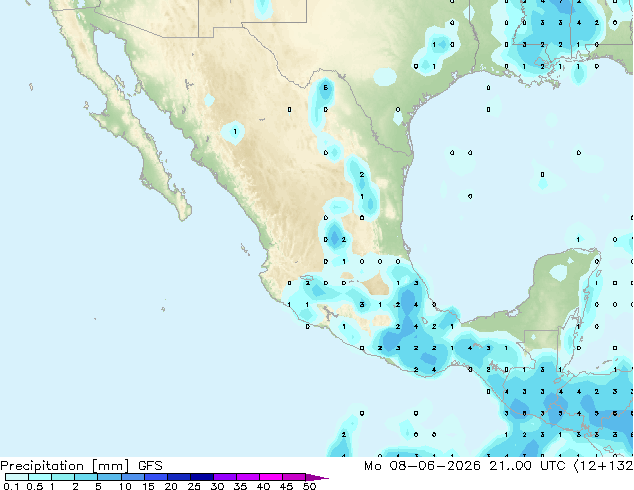Click the '20' legend scale label
Screen dimensions: 634x490
click(x=171, y=486)
